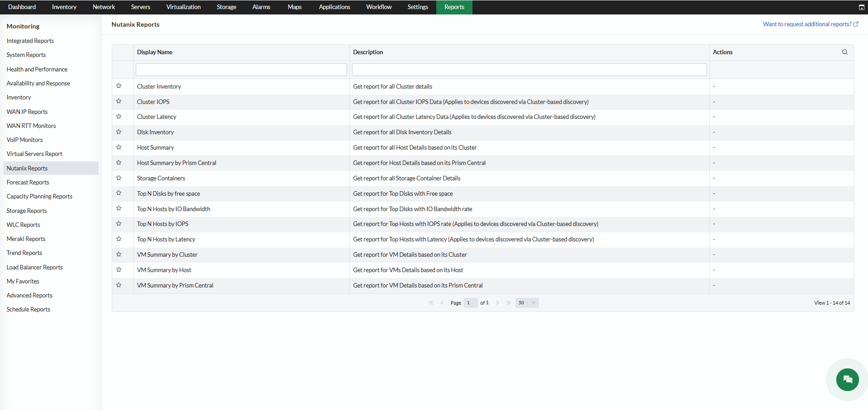The height and width of the screenshot is (410, 868).
Task: Click star icon for Top N Disks by free space
Action: (x=119, y=193)
